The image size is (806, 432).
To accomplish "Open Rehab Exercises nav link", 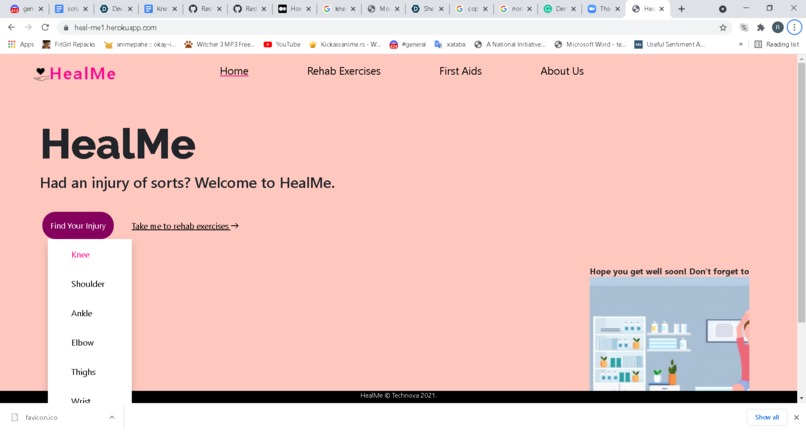I will 344,71.
